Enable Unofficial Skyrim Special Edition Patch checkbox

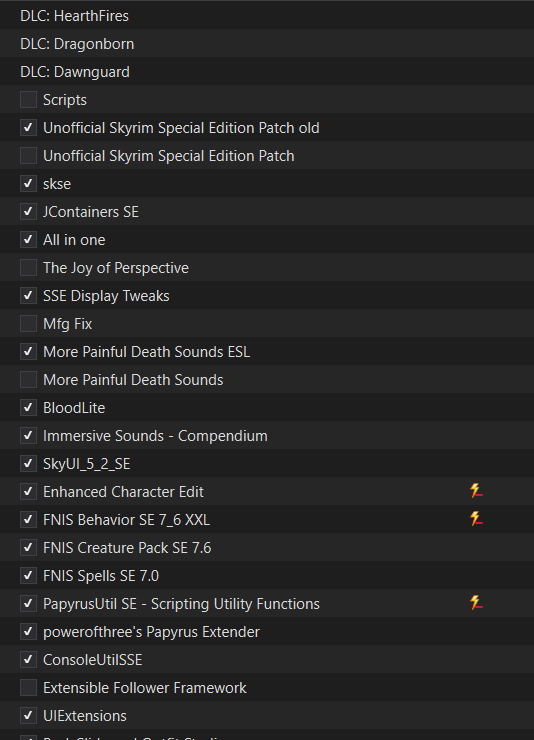tap(28, 155)
